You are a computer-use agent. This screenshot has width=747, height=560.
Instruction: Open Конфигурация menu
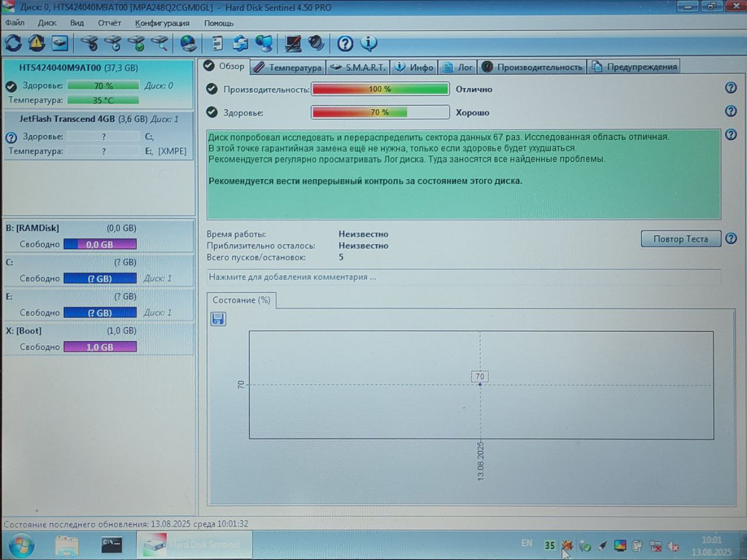click(162, 23)
